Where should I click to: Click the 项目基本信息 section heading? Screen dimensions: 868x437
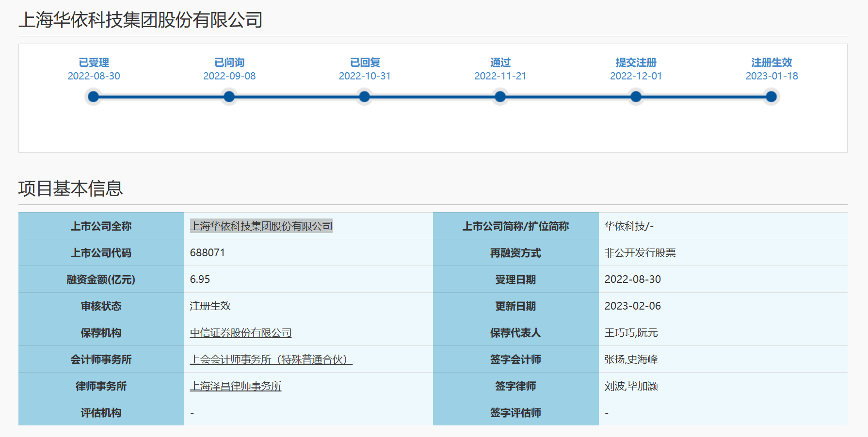coord(71,188)
